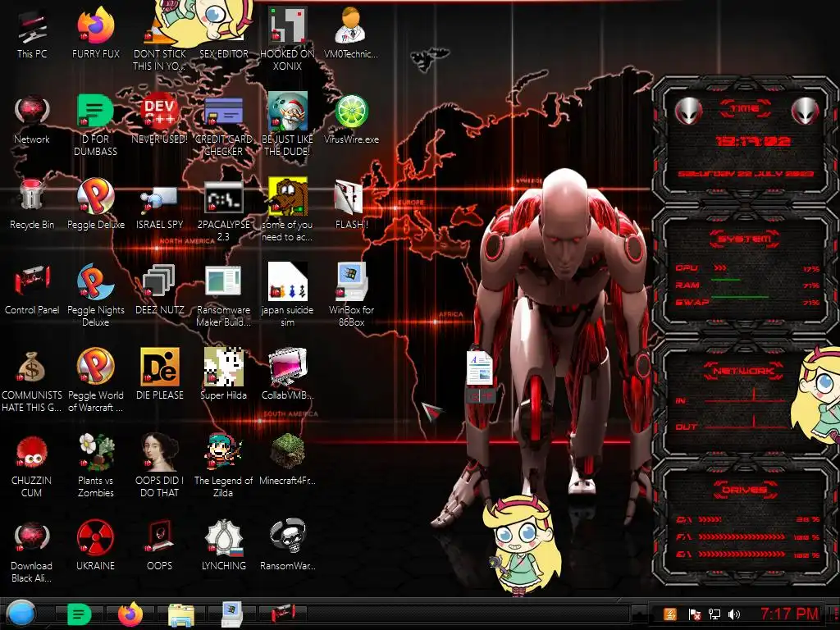Open the red Control Panel taskbar icon
The height and width of the screenshot is (630, 840).
283,614
